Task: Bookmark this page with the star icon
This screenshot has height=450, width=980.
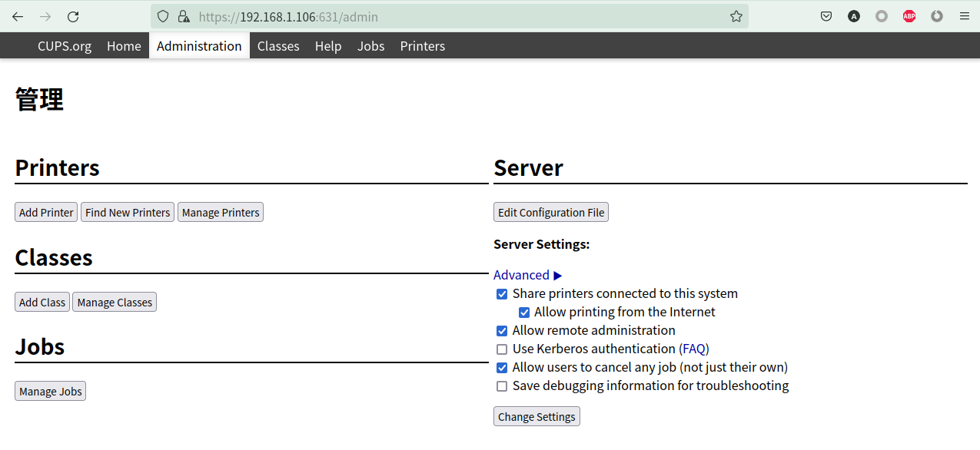Action: (x=736, y=16)
